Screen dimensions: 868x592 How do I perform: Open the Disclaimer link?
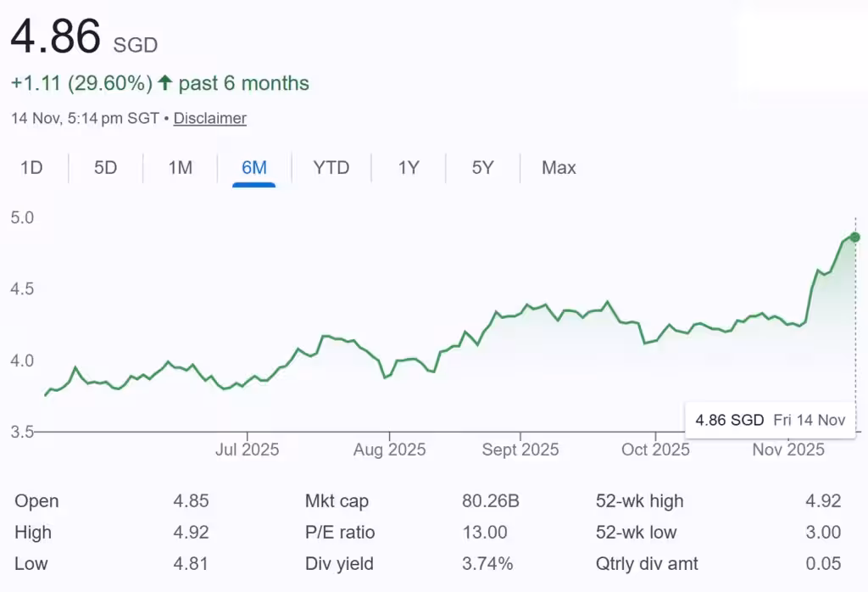coord(209,119)
